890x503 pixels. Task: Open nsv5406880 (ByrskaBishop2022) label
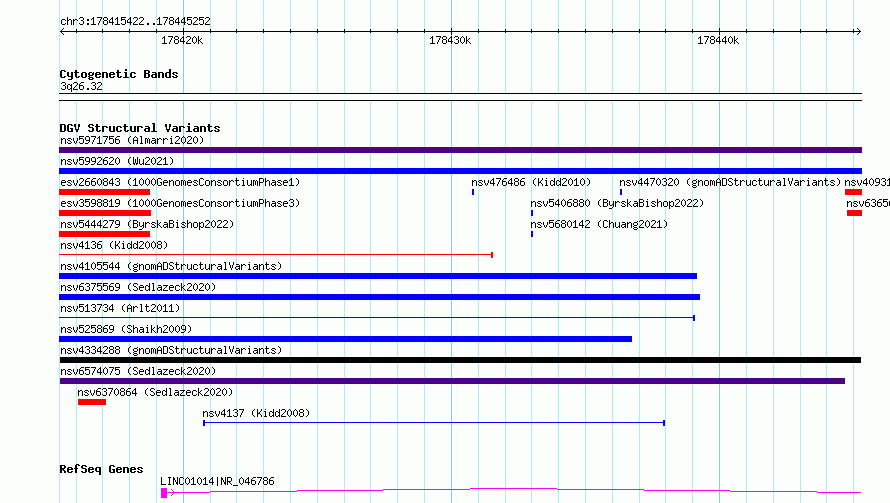tap(617, 203)
